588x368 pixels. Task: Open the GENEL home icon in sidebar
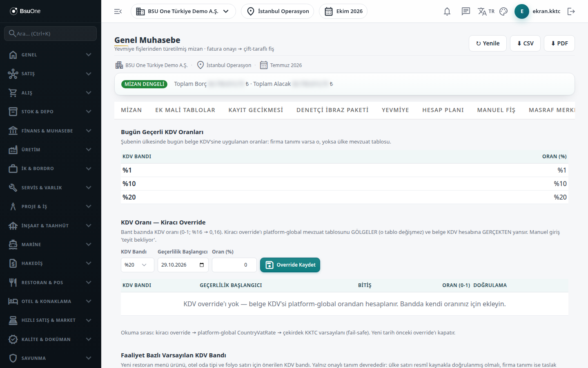[13, 55]
